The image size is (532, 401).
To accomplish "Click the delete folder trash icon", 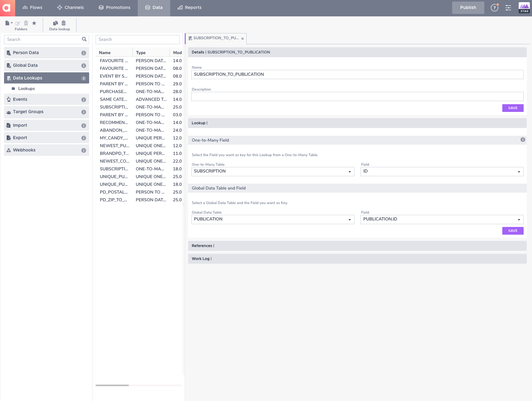I will coord(26,23).
